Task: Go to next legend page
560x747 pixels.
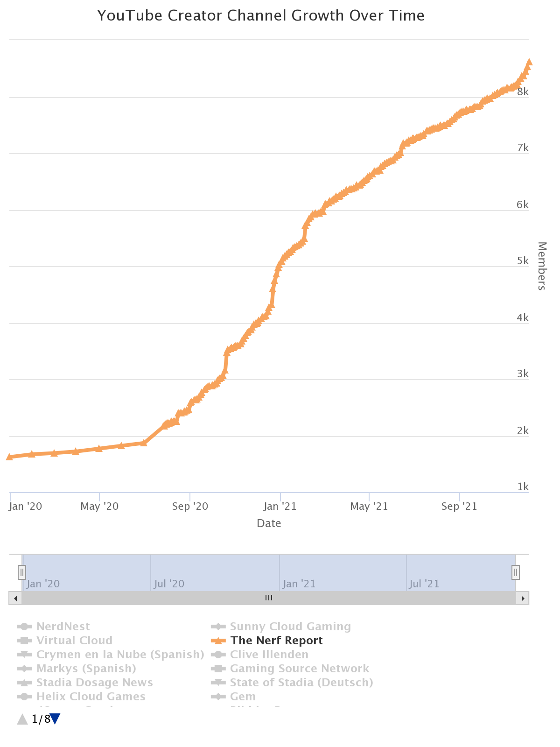Action: (x=55, y=719)
